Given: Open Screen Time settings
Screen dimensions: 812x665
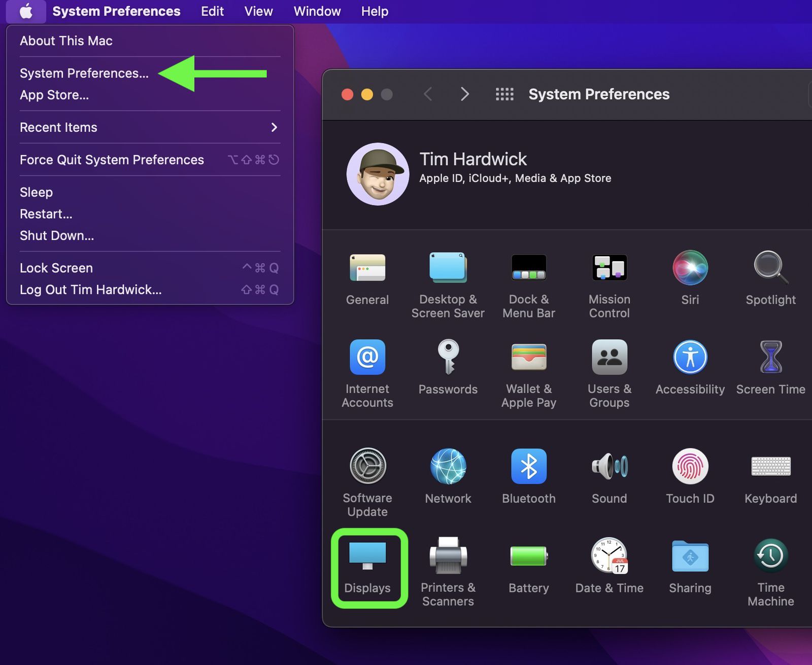Looking at the screenshot, I should point(770,357).
